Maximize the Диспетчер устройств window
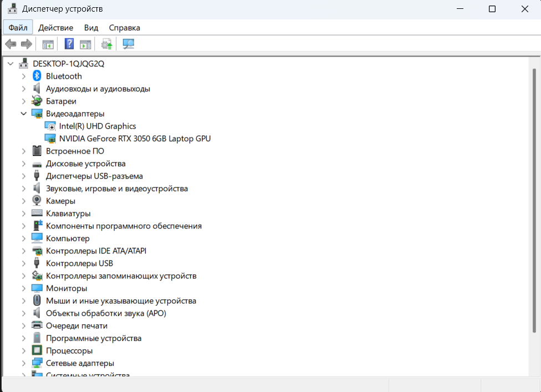Viewport: 541px width, 392px height. 492,9
